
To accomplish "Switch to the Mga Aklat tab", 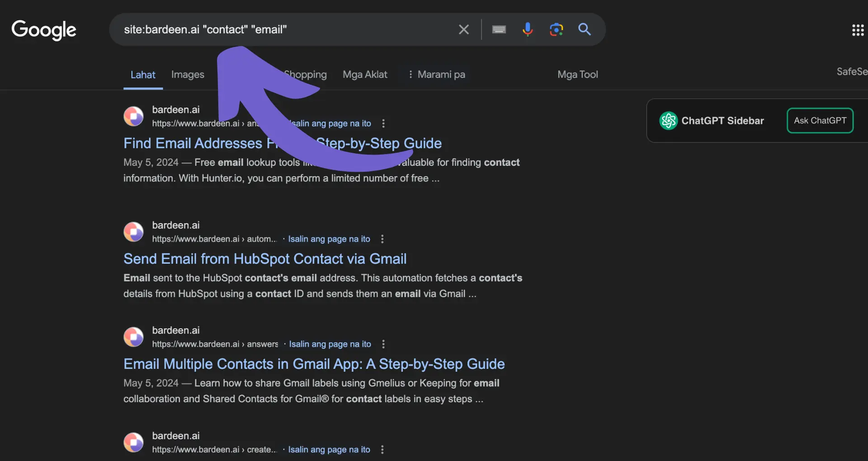I will click(x=365, y=75).
